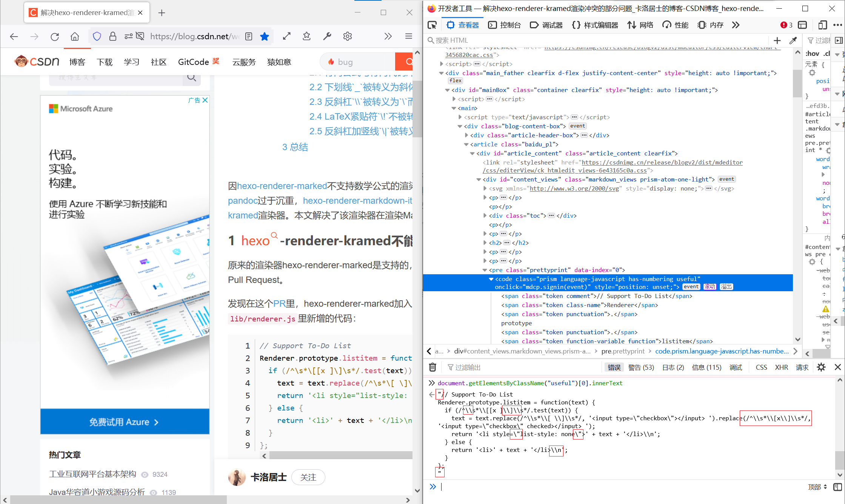The height and width of the screenshot is (504, 845).
Task: Click the element picker icon in devtools
Action: coord(432,25)
